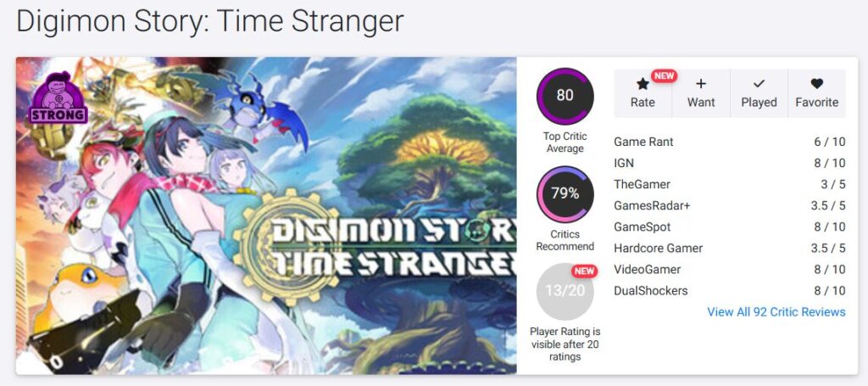Toggle Favorite heart button

point(816,93)
